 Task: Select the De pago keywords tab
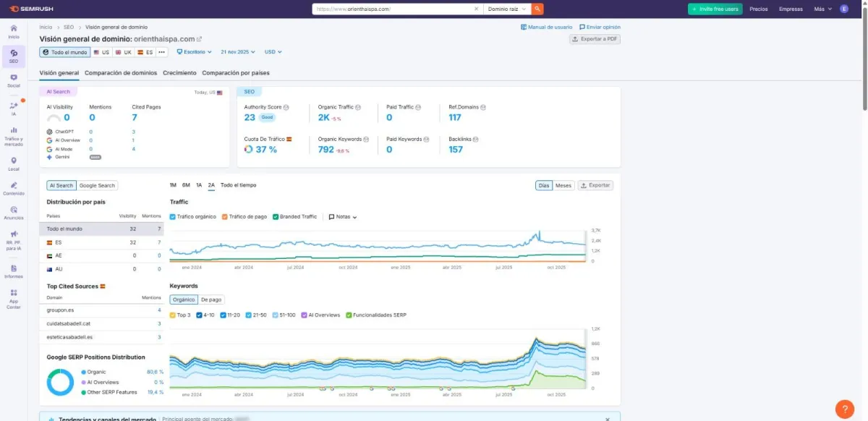211,299
